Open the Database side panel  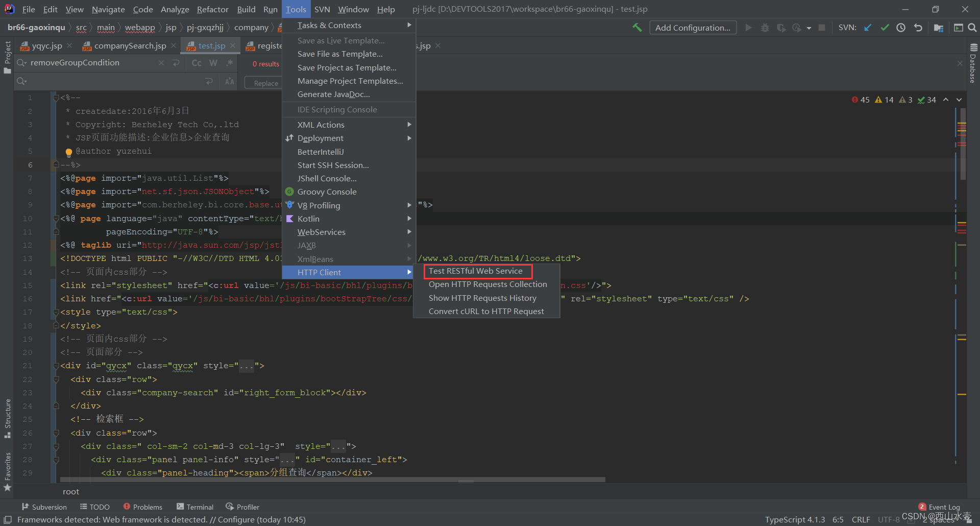tap(973, 63)
